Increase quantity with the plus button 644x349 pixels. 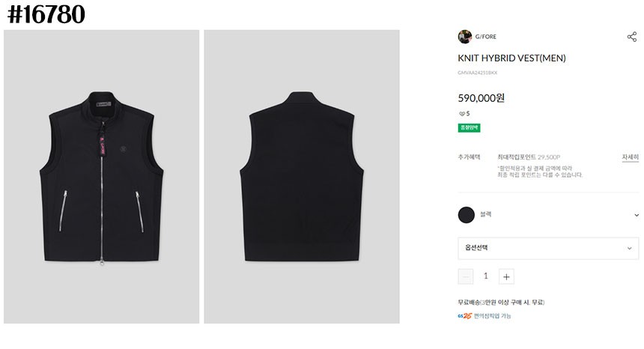[506, 276]
